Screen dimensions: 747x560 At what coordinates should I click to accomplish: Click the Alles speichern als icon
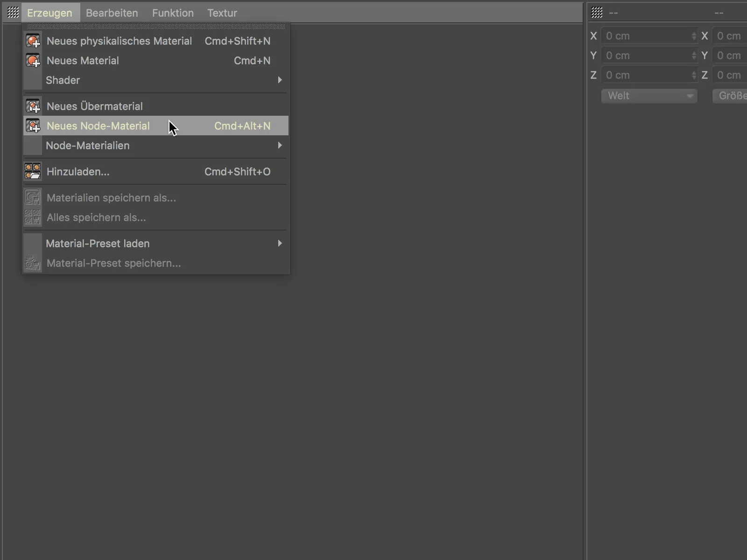click(33, 217)
